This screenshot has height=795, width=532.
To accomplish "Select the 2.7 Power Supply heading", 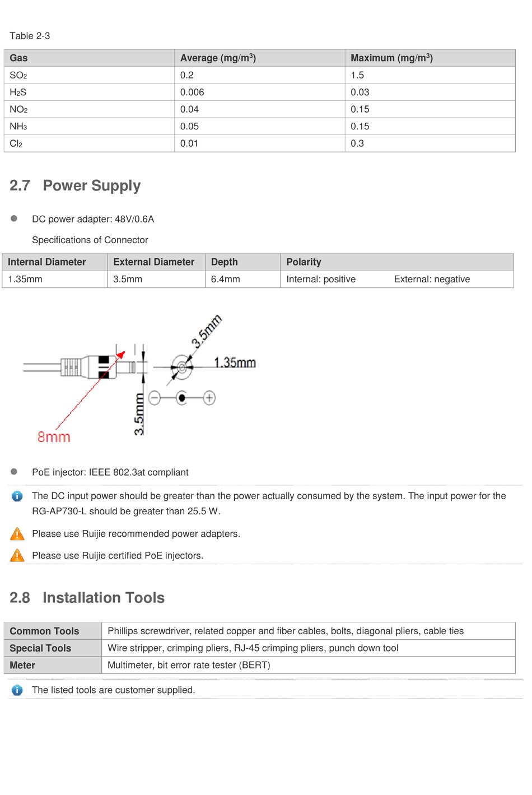I will (75, 185).
